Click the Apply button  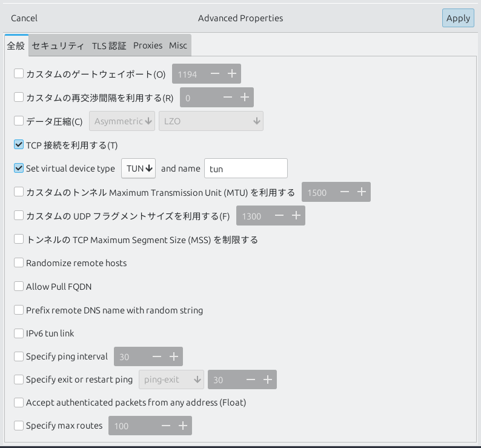(458, 18)
